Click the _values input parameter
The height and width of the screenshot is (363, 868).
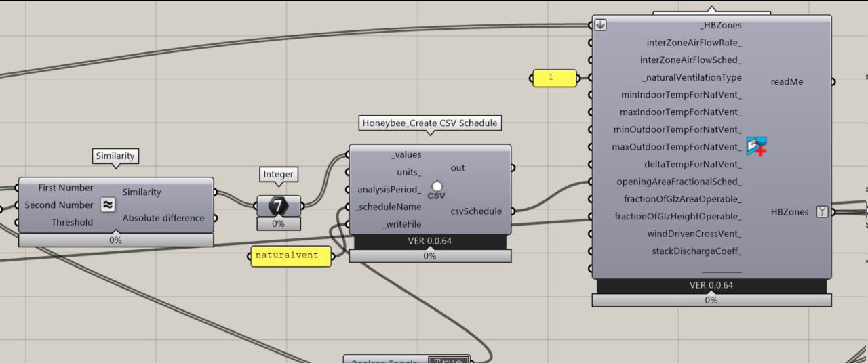tap(406, 155)
